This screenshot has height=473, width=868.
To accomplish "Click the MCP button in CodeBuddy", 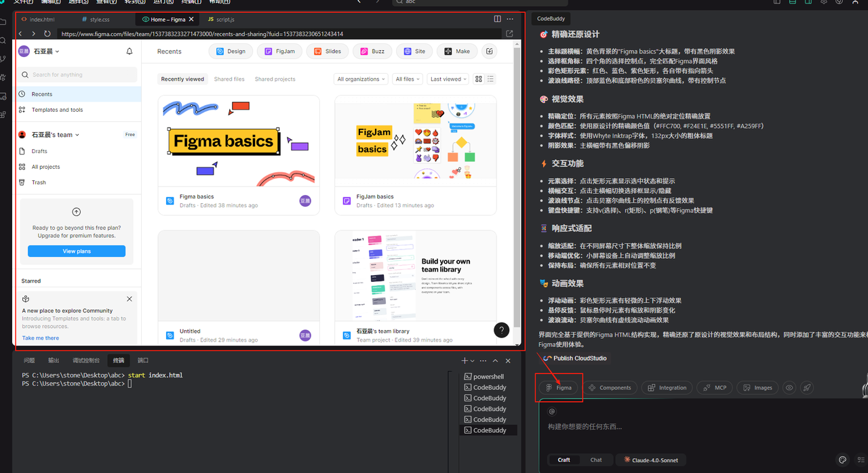I will click(714, 388).
